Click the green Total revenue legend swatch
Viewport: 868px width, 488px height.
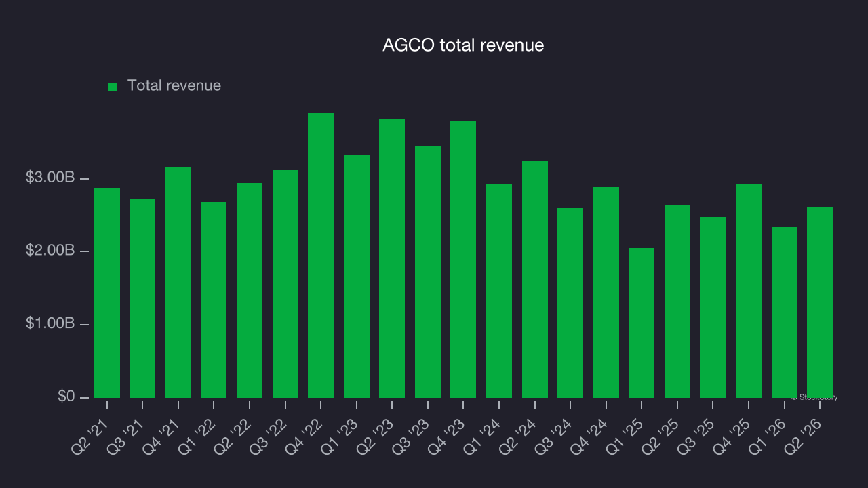pos(113,87)
